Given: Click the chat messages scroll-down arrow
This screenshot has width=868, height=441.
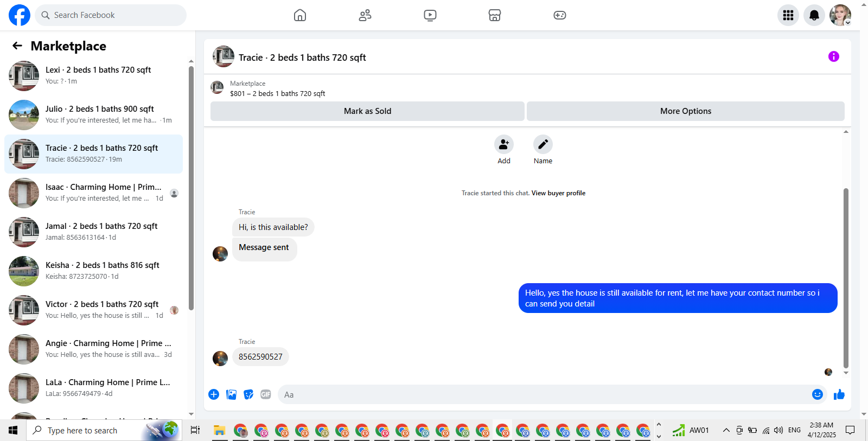Looking at the screenshot, I should pyautogui.click(x=846, y=373).
